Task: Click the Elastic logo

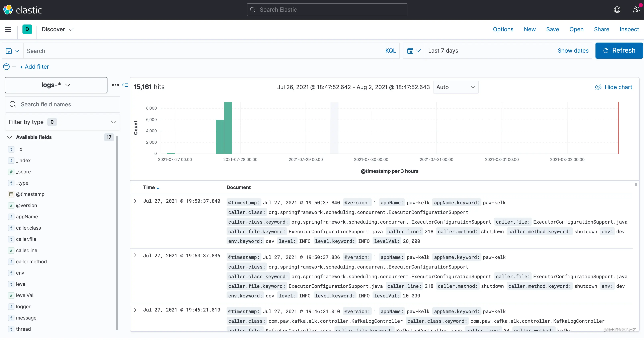Action: (x=22, y=10)
